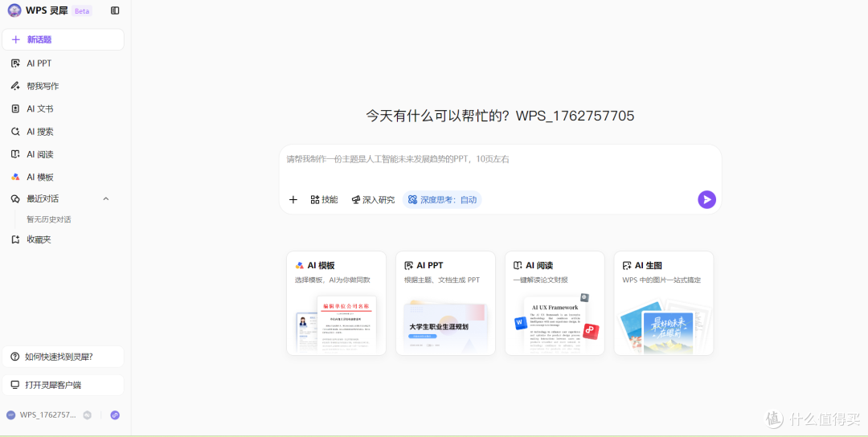Click the plus icon in 新话题
868x437 pixels.
coord(16,40)
